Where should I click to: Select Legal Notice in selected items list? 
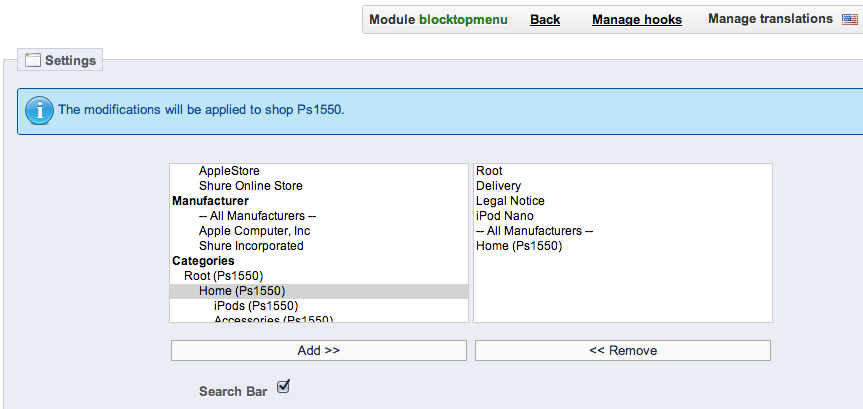(x=510, y=201)
